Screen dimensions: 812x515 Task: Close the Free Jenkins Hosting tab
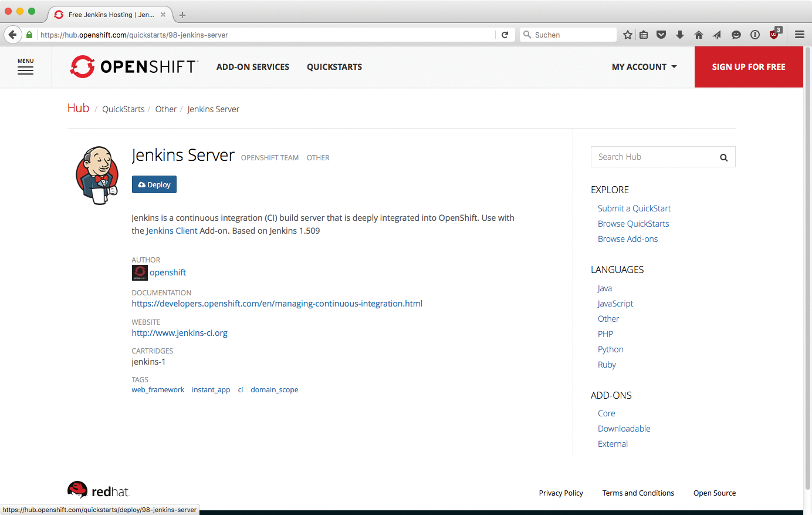pyautogui.click(x=163, y=15)
